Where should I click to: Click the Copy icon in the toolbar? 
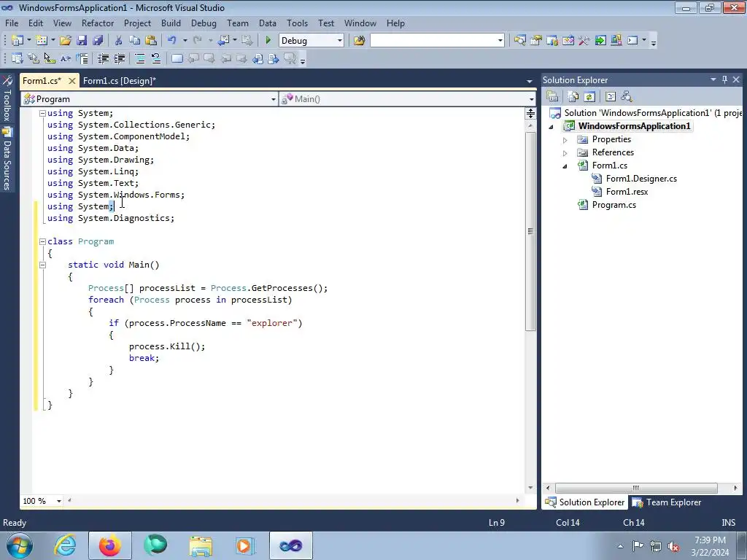tap(135, 41)
